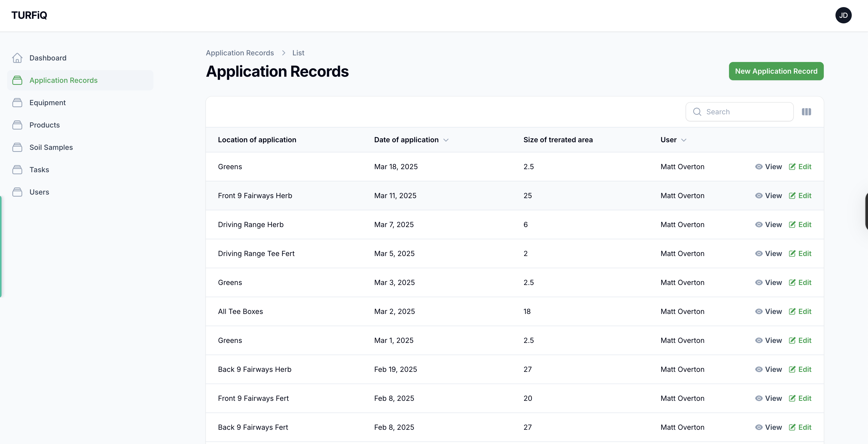This screenshot has width=868, height=444.
Task: Expand sorting options on Date of application header
Action: (x=446, y=140)
